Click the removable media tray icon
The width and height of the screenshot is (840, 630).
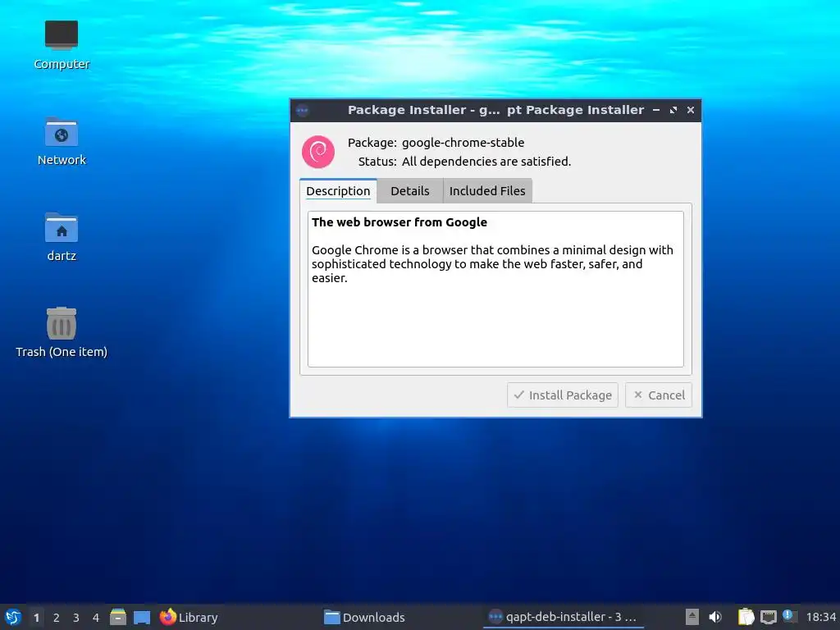[692, 617]
